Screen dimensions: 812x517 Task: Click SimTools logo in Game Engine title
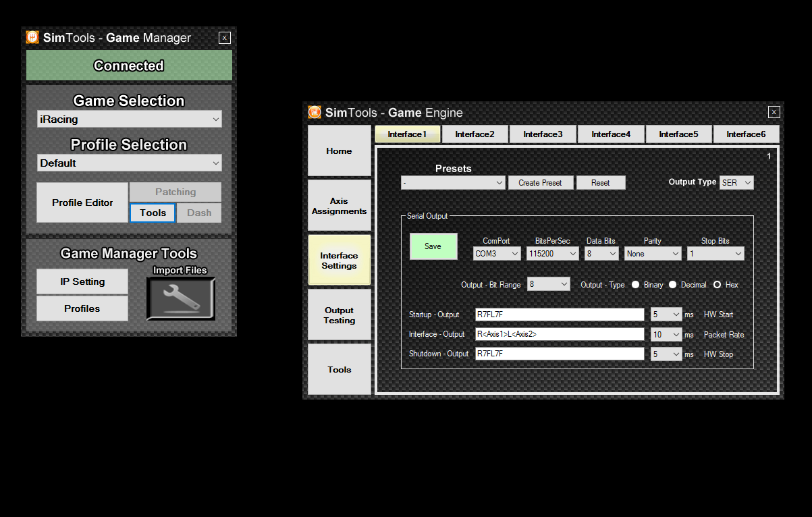pyautogui.click(x=315, y=112)
